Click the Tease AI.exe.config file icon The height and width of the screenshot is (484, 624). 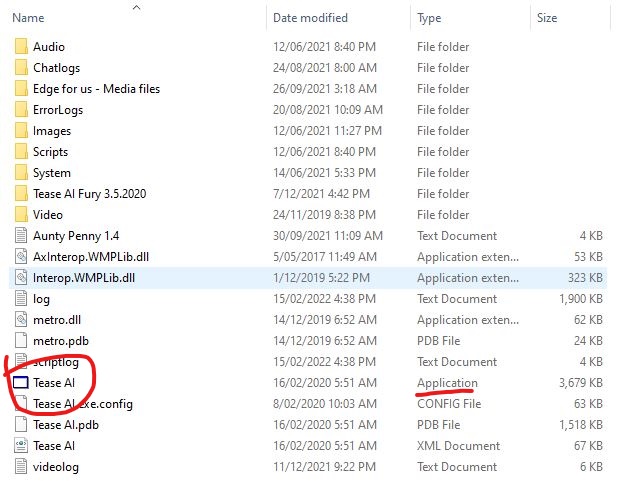21,404
